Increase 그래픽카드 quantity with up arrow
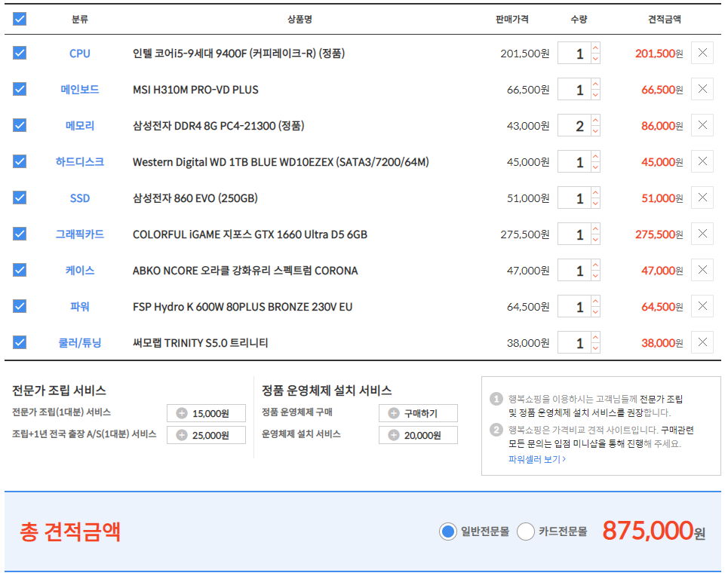This screenshot has width=728, height=579. (x=595, y=228)
